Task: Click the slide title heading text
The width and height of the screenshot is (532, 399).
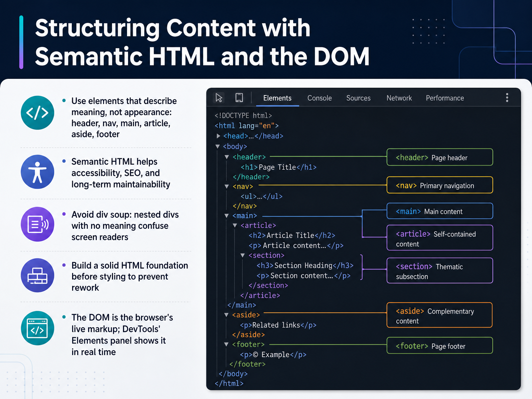Action: 202,42
